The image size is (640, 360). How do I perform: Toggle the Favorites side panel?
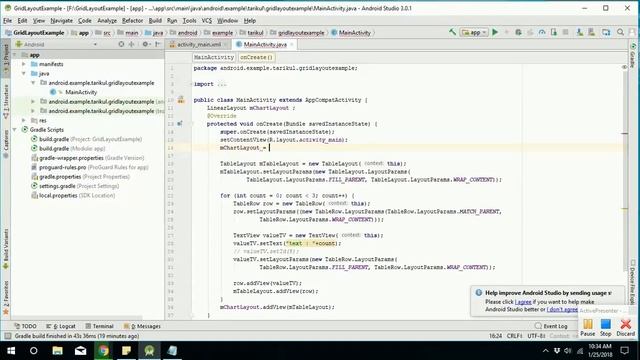[6, 297]
